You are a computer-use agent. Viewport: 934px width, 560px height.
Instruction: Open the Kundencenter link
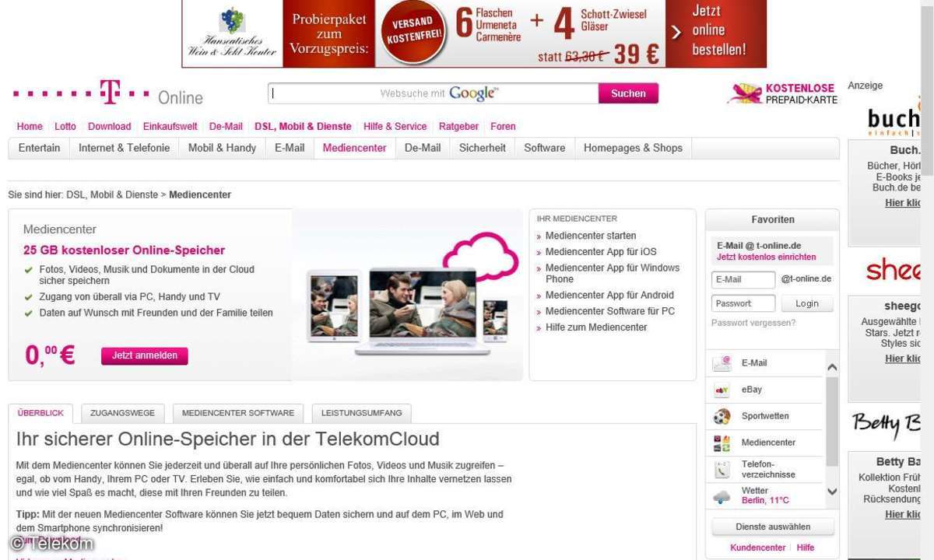(758, 548)
